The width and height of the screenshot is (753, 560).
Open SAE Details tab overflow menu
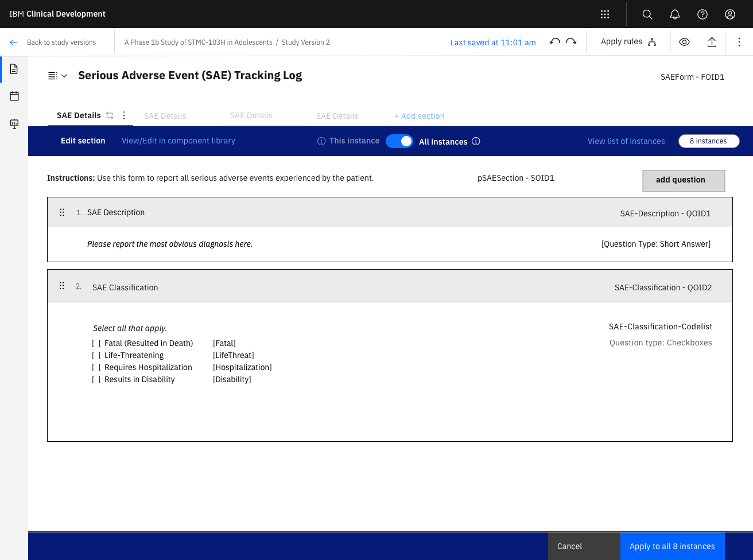[x=124, y=115]
